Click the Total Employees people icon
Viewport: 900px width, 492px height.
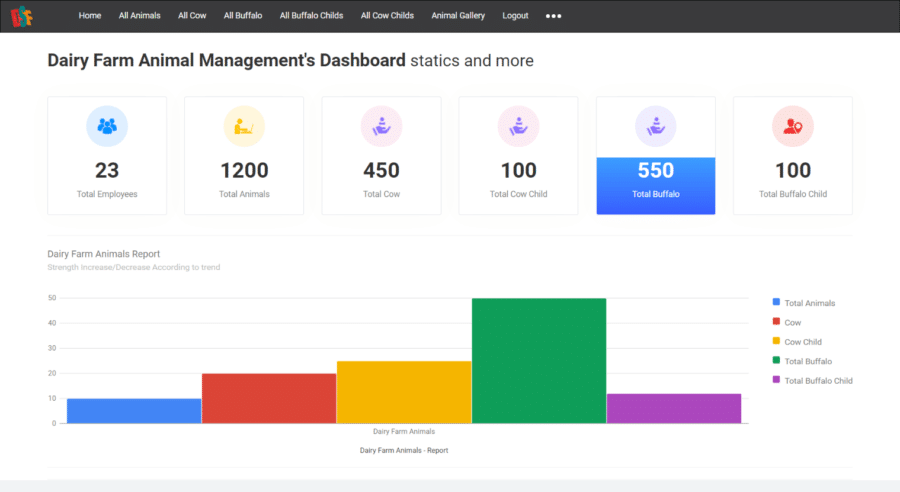coord(107,126)
